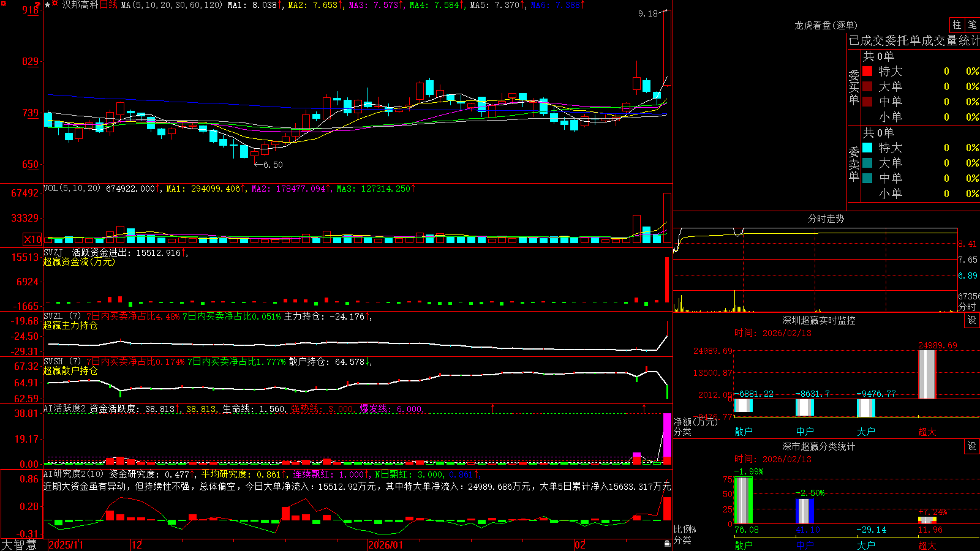Click the 2026/01 date marker on timeline

(385, 545)
